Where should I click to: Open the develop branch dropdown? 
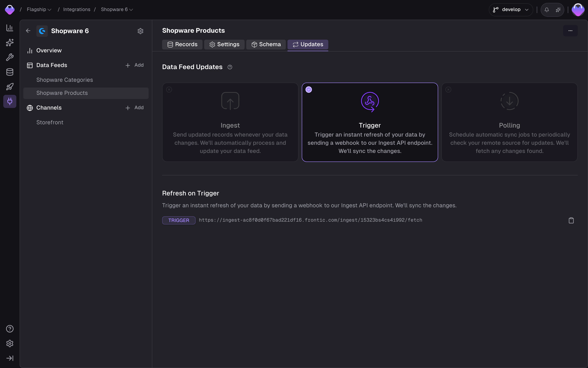511,10
